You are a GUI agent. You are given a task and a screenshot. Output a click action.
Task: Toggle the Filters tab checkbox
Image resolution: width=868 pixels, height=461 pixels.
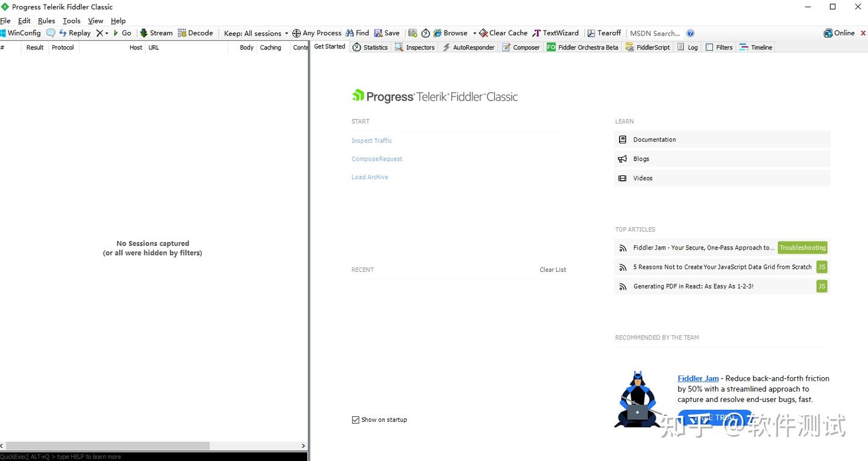pos(709,47)
